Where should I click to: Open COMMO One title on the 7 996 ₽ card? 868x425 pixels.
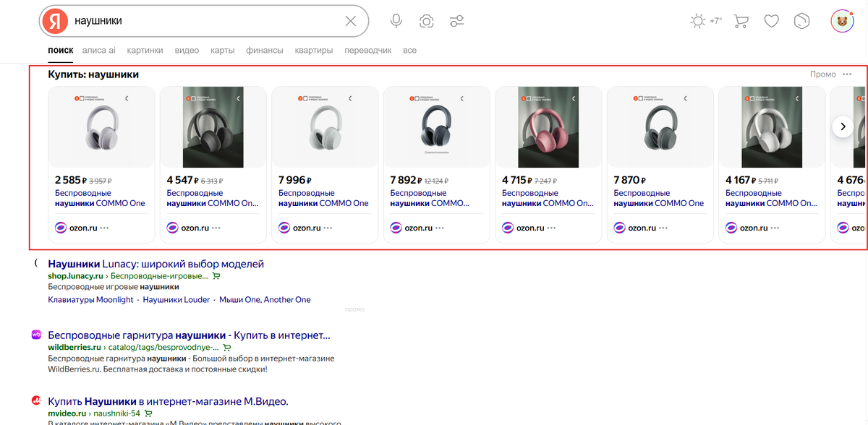tap(323, 198)
